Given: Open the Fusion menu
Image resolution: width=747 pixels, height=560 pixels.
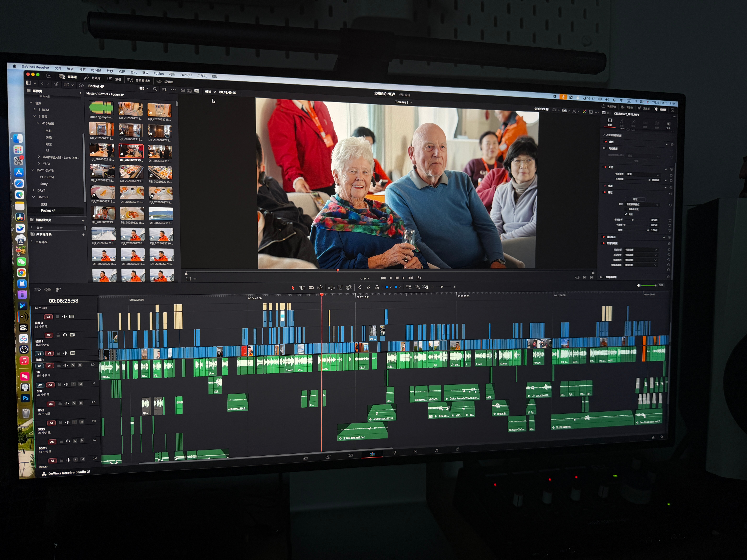Looking at the screenshot, I should [x=159, y=74].
